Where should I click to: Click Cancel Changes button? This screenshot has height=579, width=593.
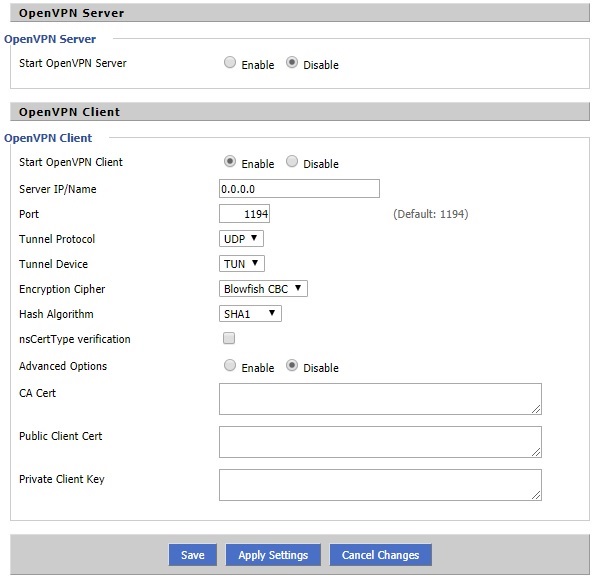tap(380, 555)
